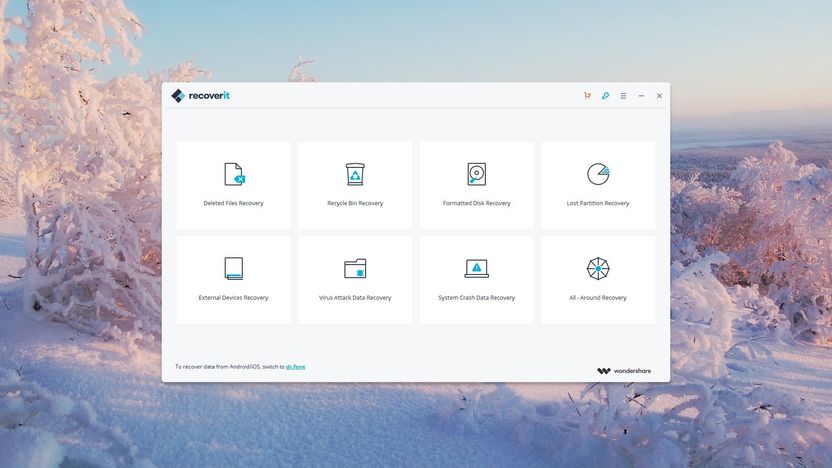Click 'Formatted Disk Recovery' label

[476, 203]
